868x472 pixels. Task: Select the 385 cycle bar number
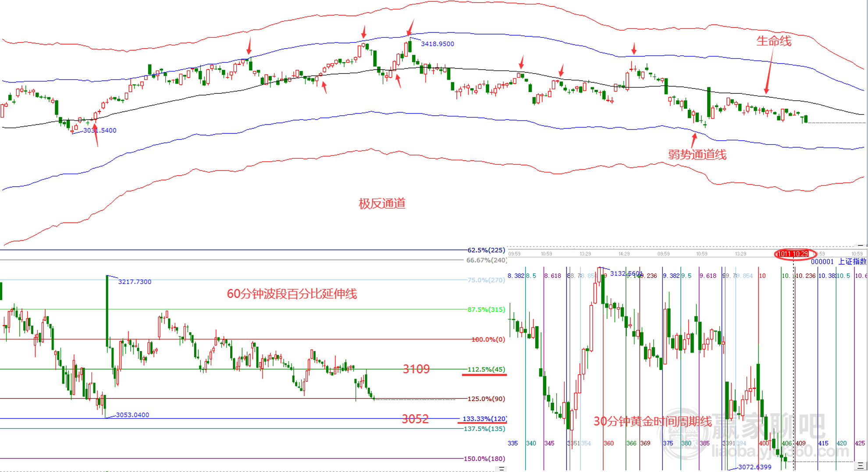tap(705, 444)
